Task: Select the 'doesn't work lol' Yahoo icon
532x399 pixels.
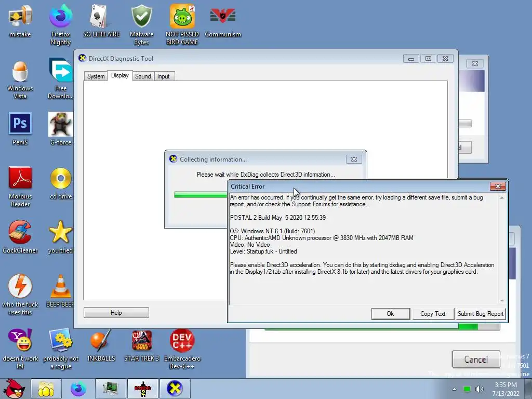Action: (x=20, y=349)
